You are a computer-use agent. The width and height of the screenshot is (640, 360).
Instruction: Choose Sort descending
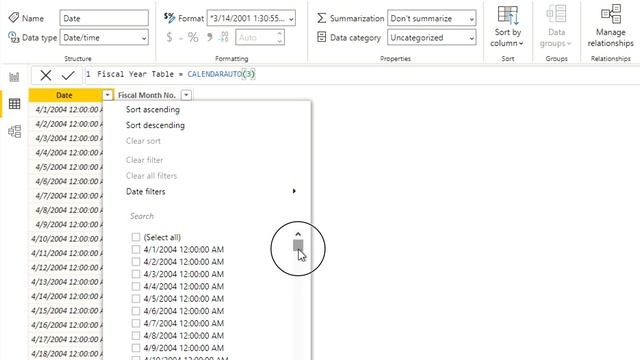coord(155,125)
